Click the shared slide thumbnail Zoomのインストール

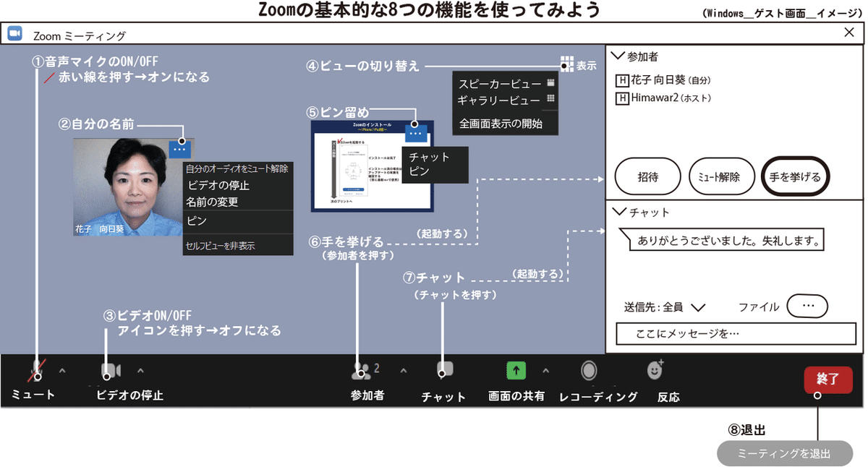click(x=372, y=166)
